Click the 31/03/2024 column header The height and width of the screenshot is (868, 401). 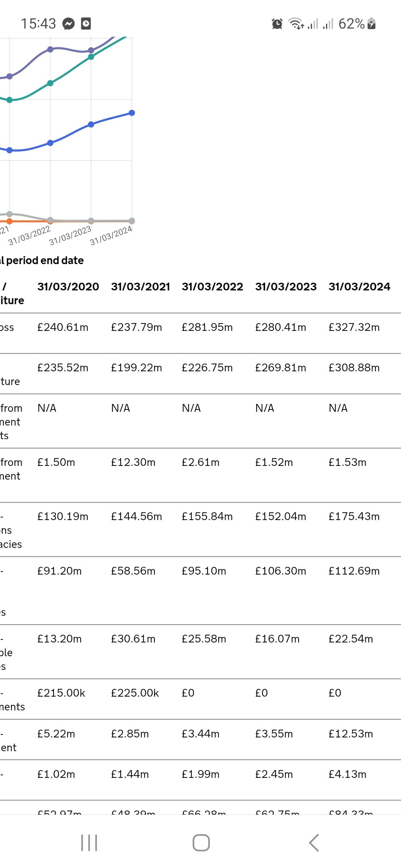click(x=359, y=287)
